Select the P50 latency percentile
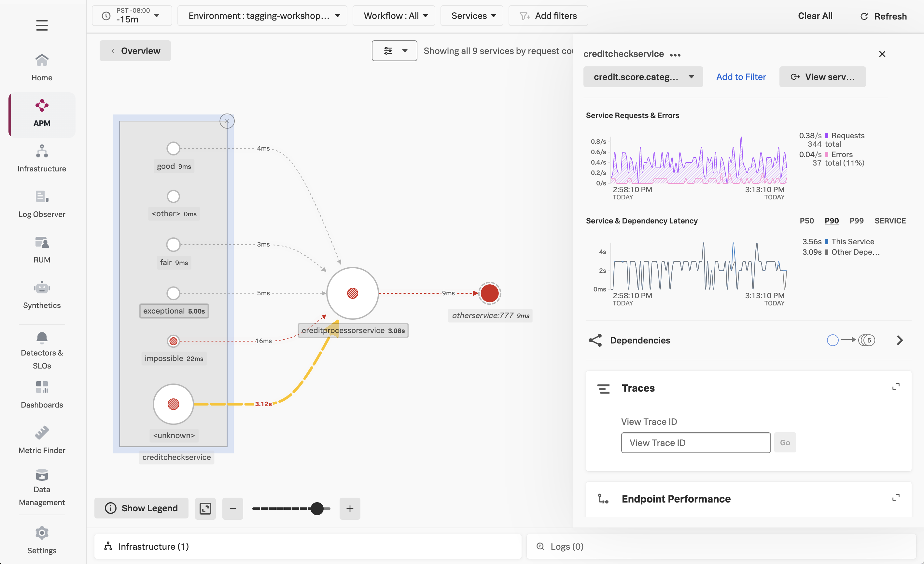Screen dimensions: 924x564 tap(806, 221)
